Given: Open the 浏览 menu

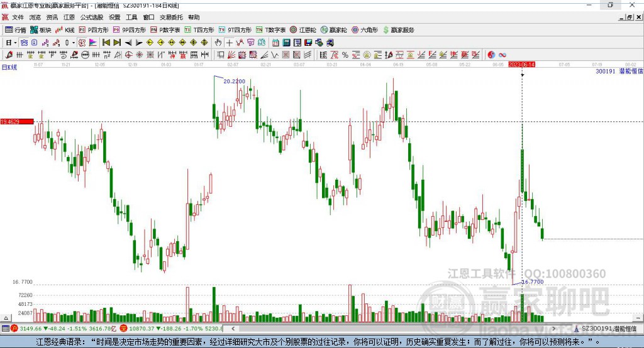Looking at the screenshot, I should coord(35,17).
